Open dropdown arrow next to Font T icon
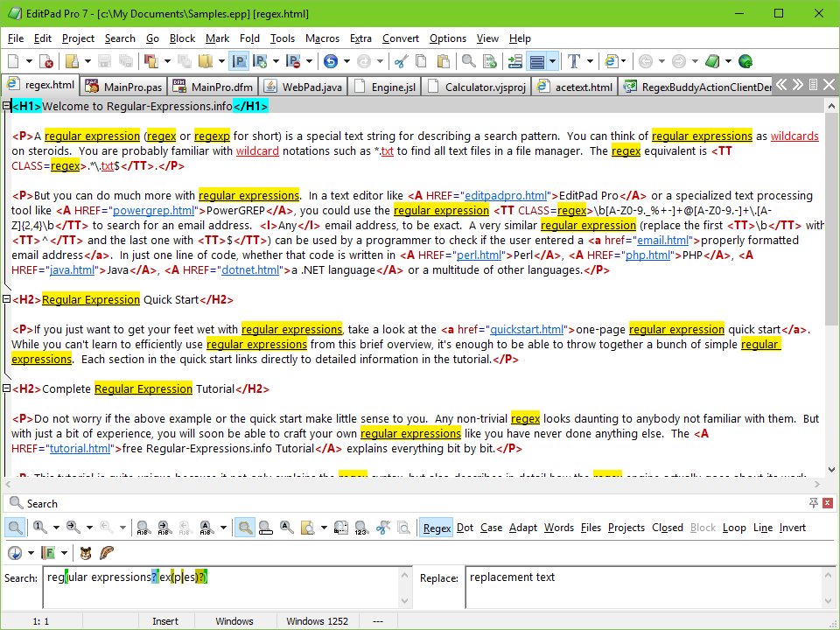 coord(590,61)
